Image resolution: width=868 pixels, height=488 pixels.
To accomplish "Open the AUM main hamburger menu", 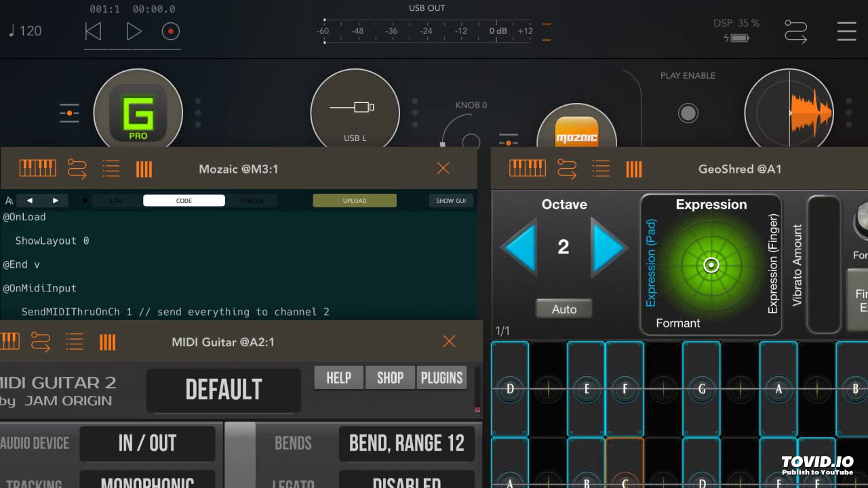I will [846, 31].
